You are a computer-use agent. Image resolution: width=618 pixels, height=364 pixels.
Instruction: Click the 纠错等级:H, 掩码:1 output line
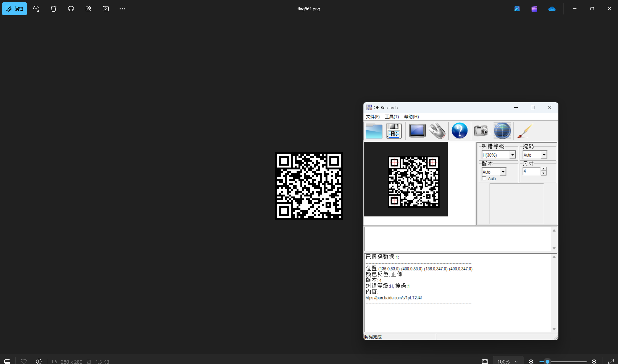(388, 286)
